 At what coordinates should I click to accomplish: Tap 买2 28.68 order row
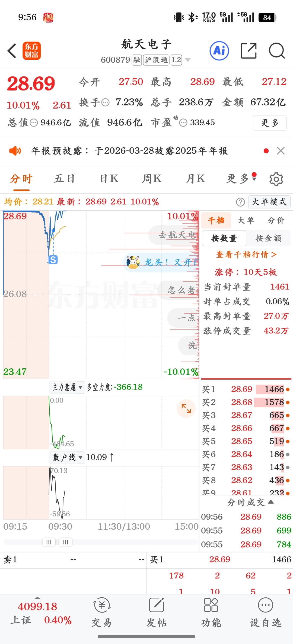click(x=246, y=402)
